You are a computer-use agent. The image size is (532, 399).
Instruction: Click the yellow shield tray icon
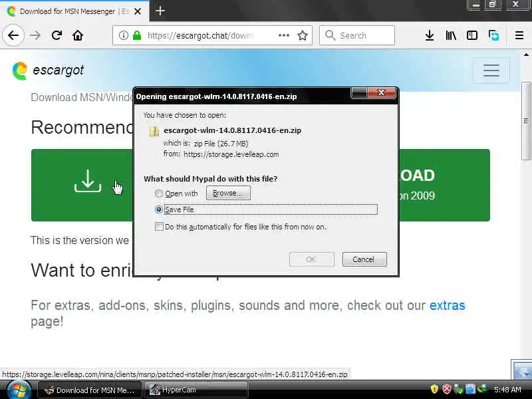pos(434,389)
